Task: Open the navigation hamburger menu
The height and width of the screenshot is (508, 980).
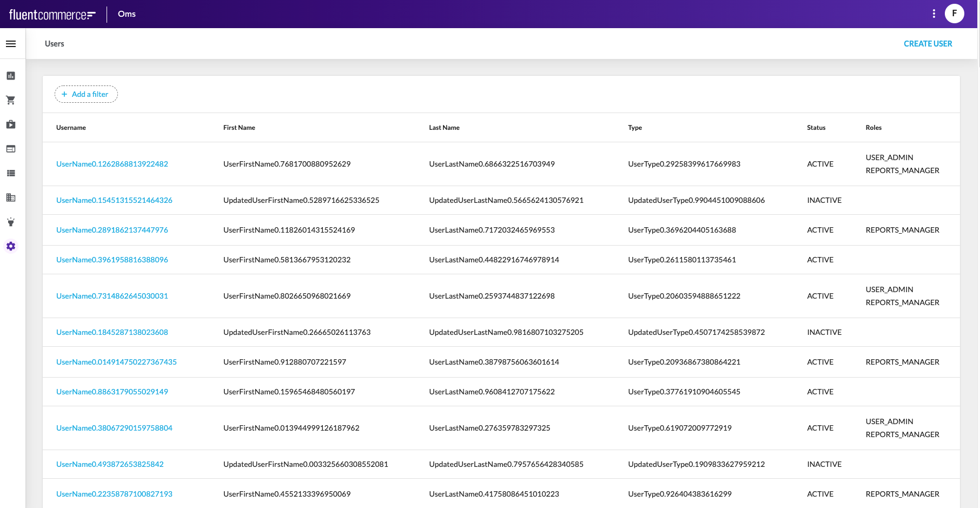Action: tap(11, 43)
